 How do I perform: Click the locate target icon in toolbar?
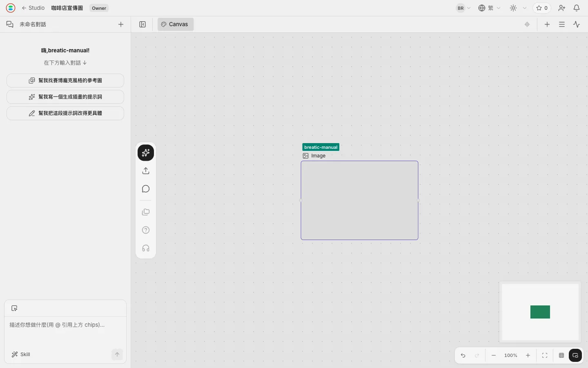click(x=527, y=24)
